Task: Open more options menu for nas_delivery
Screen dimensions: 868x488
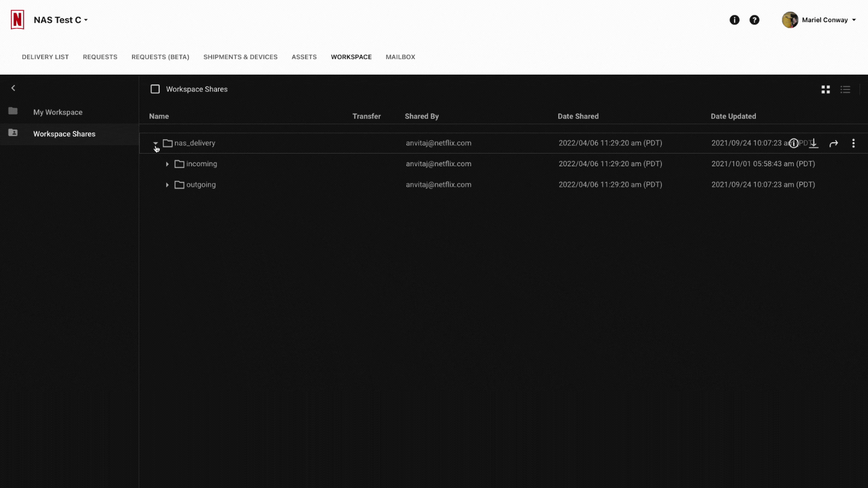Action: [x=854, y=143]
